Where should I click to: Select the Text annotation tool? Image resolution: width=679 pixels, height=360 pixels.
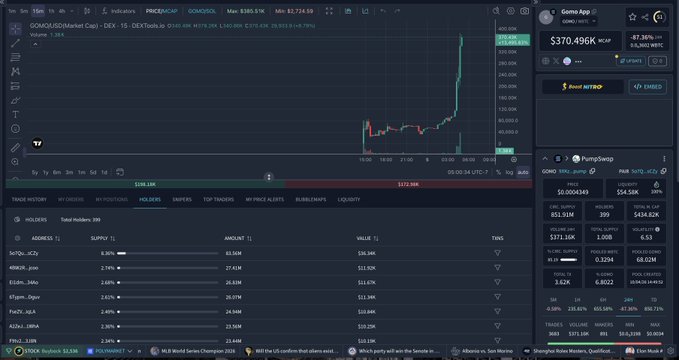pyautogui.click(x=16, y=114)
